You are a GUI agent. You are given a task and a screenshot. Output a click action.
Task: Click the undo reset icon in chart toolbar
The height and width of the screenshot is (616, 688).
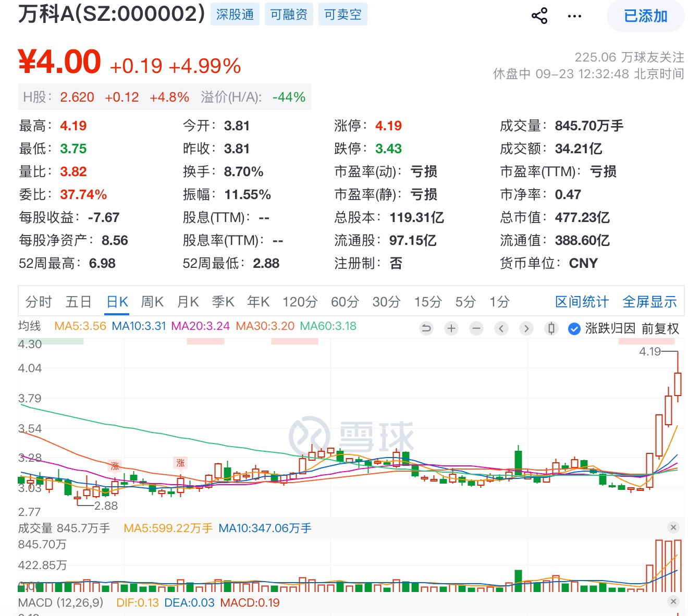[x=426, y=328]
